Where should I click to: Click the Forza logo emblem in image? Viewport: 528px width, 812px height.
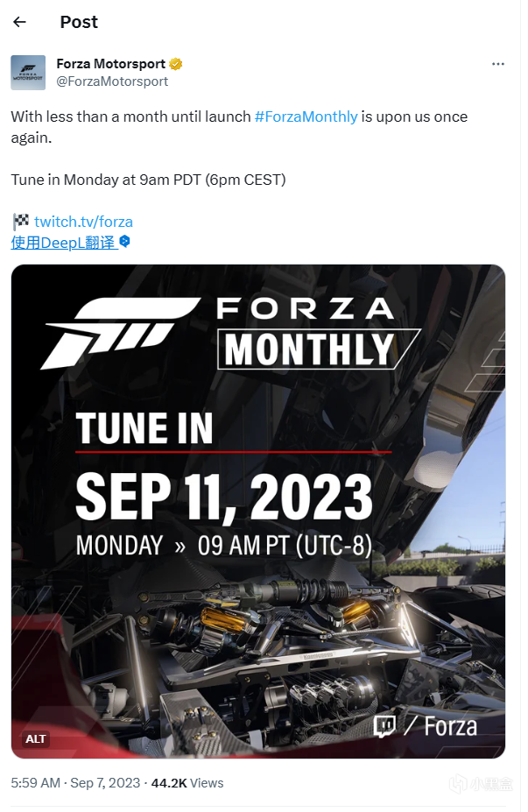pyautogui.click(x=121, y=333)
